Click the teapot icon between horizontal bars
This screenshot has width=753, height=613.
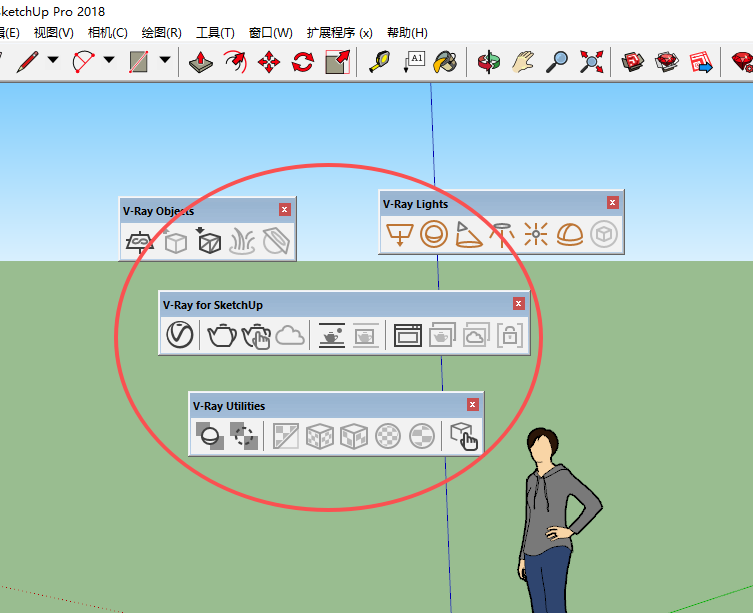[332, 335]
